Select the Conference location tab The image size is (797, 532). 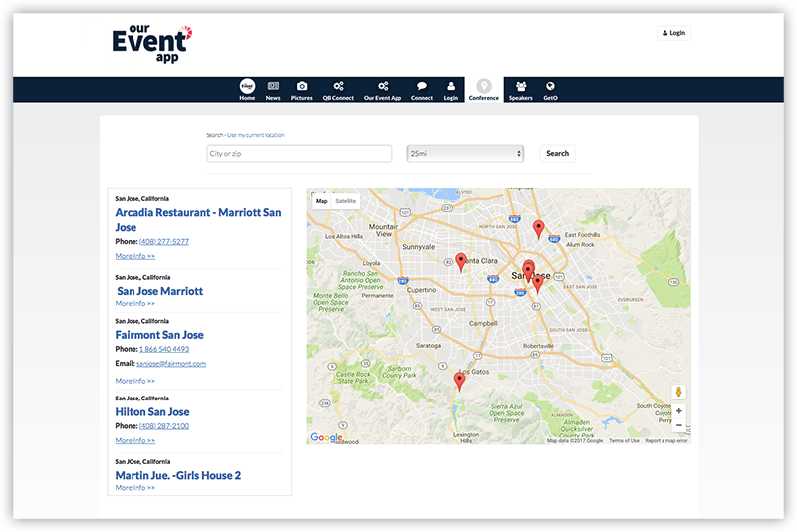[x=484, y=90]
